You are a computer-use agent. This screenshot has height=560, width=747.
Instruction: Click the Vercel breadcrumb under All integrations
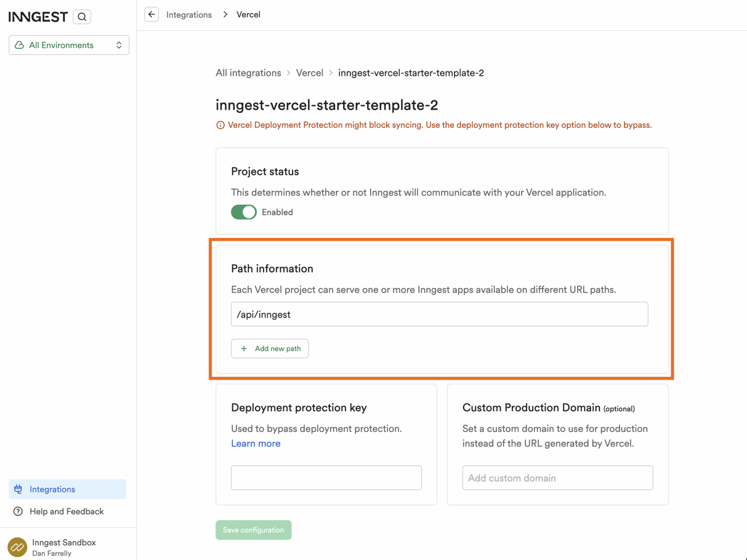click(x=309, y=73)
